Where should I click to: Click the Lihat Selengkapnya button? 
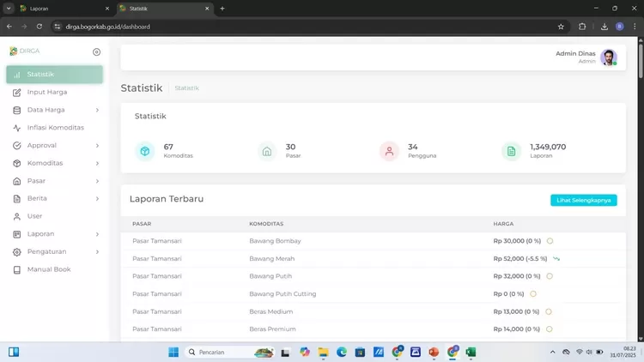click(583, 200)
